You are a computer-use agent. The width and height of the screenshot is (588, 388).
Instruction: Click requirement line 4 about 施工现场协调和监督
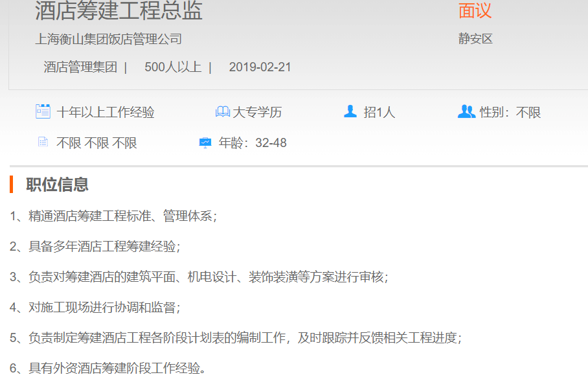(x=95, y=308)
